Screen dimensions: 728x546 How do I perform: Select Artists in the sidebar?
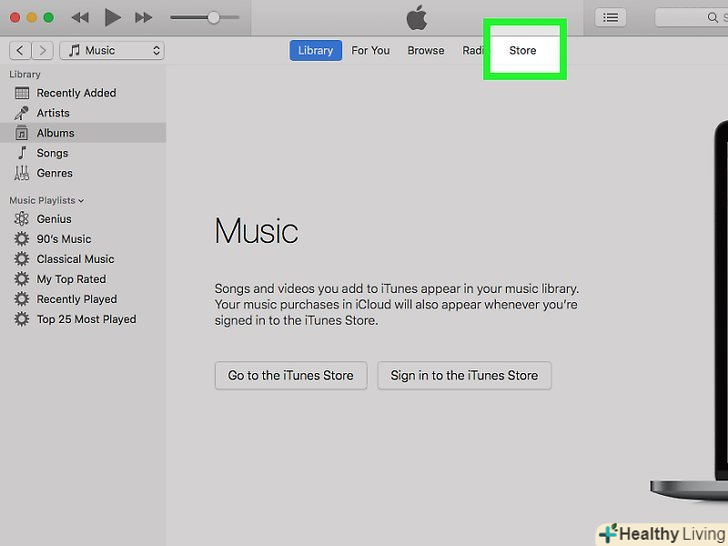84,113
